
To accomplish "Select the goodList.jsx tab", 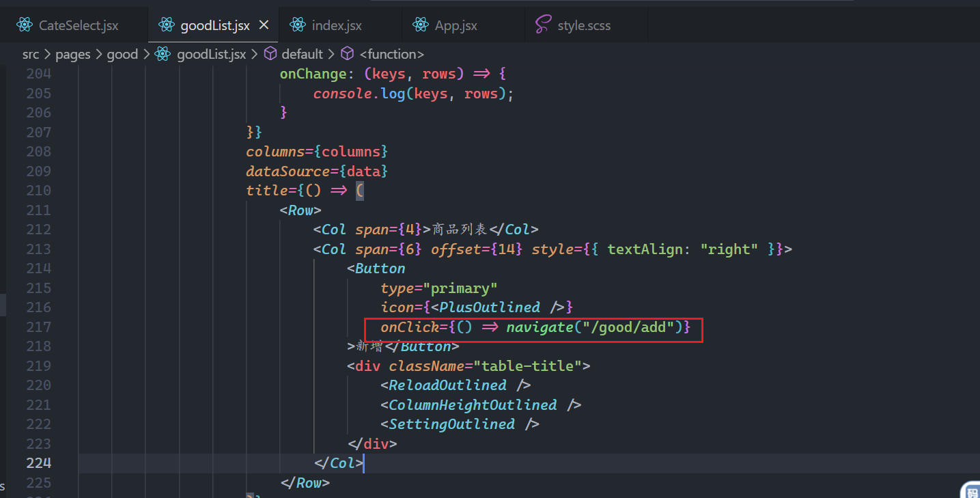I will pos(214,25).
